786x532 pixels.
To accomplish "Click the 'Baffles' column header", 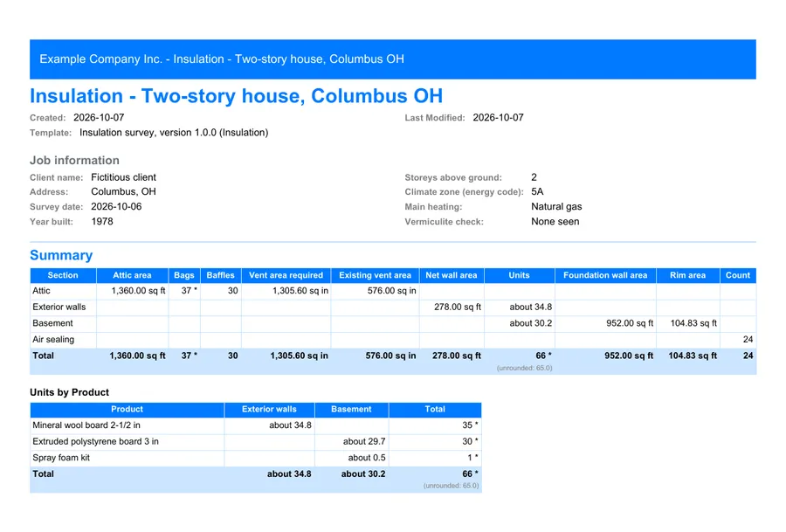I will [221, 275].
